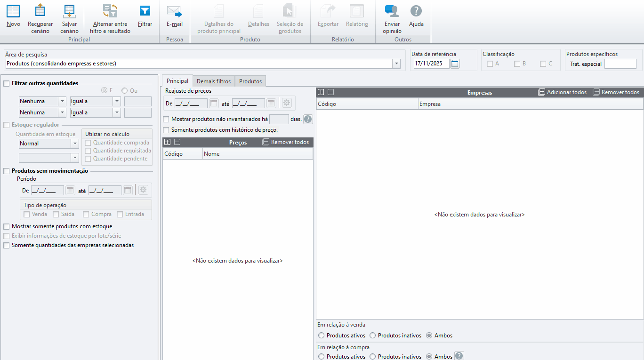
Task: Click the Ajuda help icon
Action: pyautogui.click(x=416, y=11)
